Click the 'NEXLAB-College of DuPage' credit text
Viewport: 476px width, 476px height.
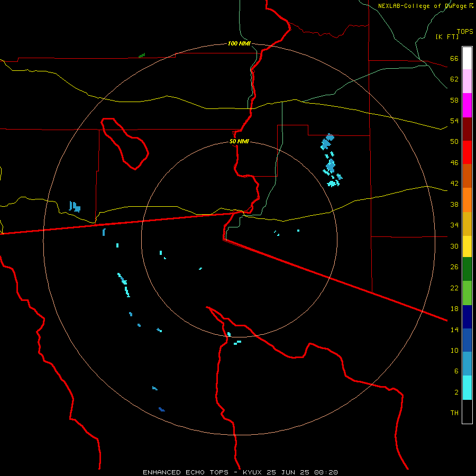coord(423,6)
